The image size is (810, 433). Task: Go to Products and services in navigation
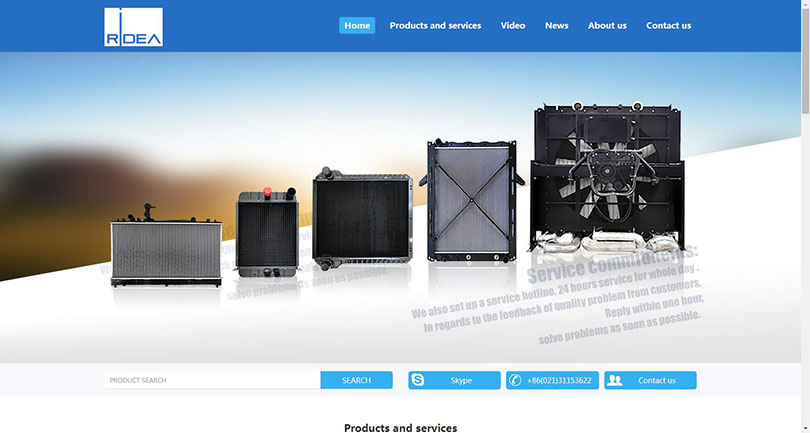tap(435, 25)
